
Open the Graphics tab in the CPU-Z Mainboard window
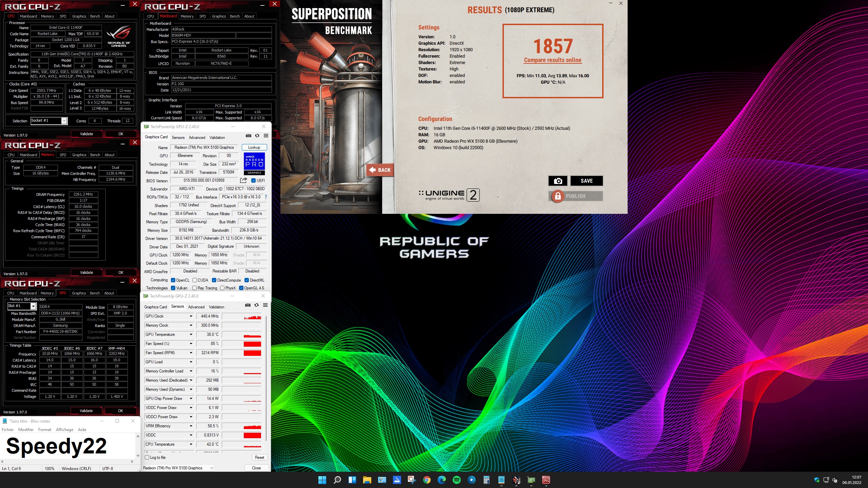(219, 16)
